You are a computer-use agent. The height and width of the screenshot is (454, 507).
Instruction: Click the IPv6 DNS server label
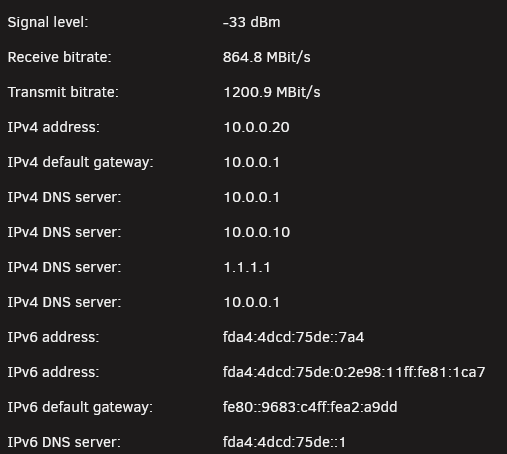coord(64,442)
